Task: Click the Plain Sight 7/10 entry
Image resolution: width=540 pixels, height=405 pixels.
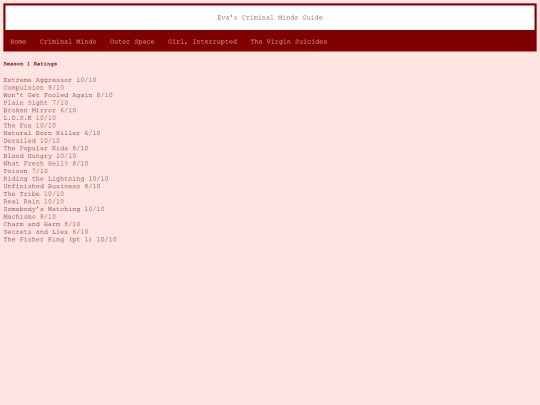Action: pos(36,103)
